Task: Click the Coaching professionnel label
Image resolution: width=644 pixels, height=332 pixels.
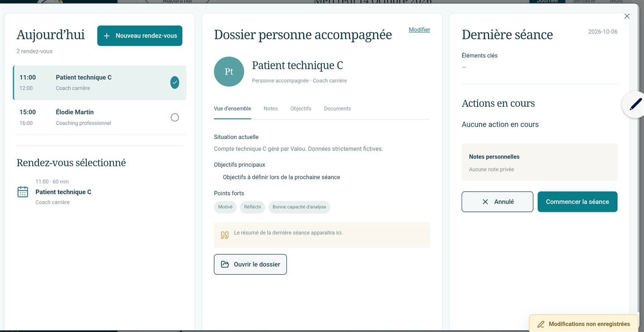Action: pyautogui.click(x=84, y=123)
